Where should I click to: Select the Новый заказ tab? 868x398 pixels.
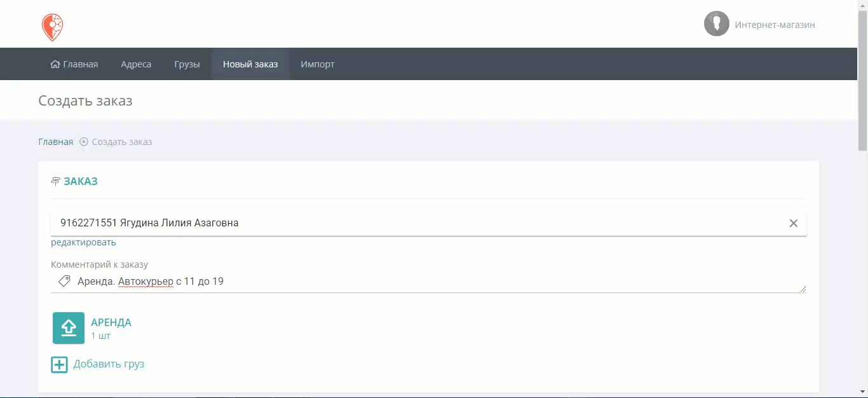[x=250, y=64]
